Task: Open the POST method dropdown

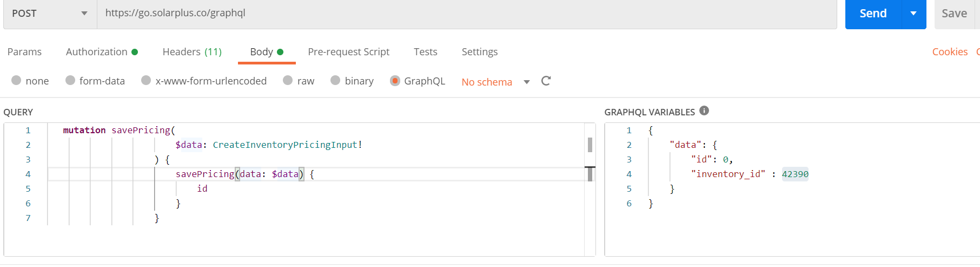Action: pos(50,14)
